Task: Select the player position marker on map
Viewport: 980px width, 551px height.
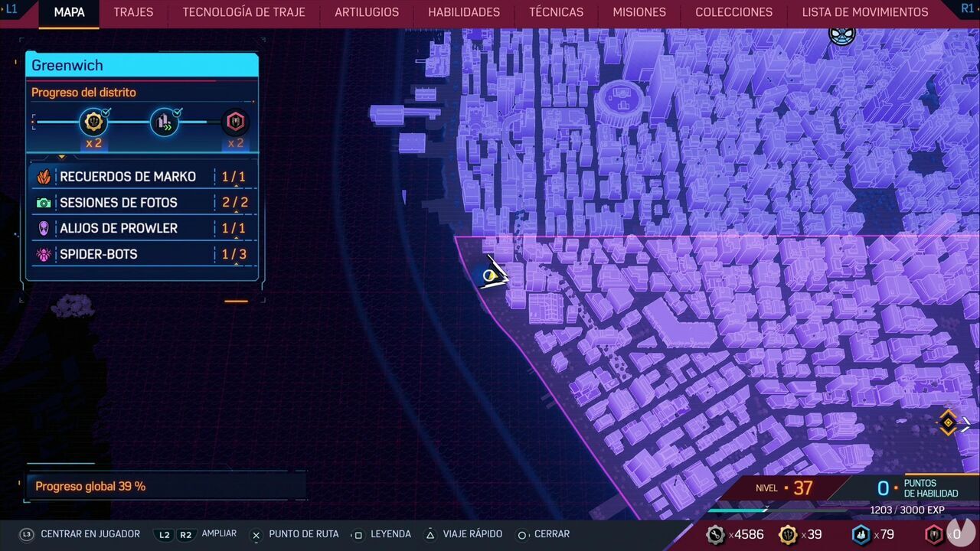Action: (x=492, y=275)
